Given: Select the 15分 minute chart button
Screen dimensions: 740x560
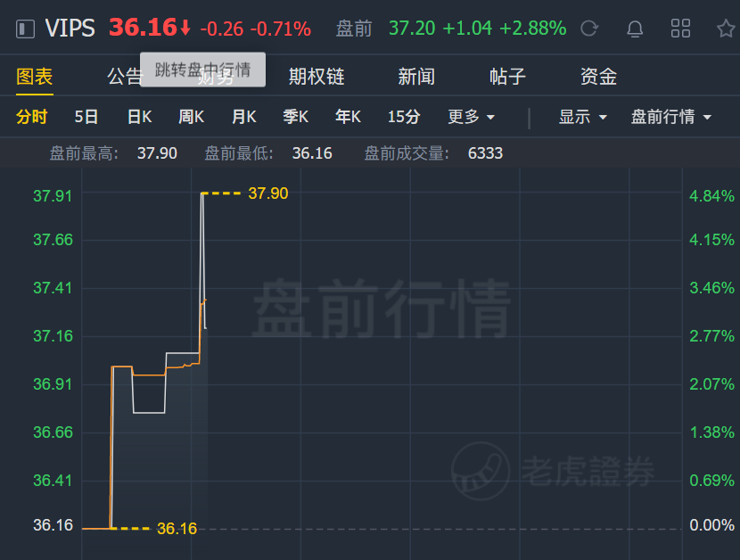Looking at the screenshot, I should [x=404, y=116].
